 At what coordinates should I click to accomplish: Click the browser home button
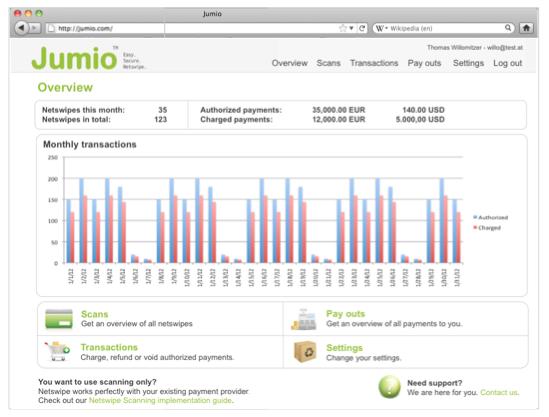coord(526,28)
